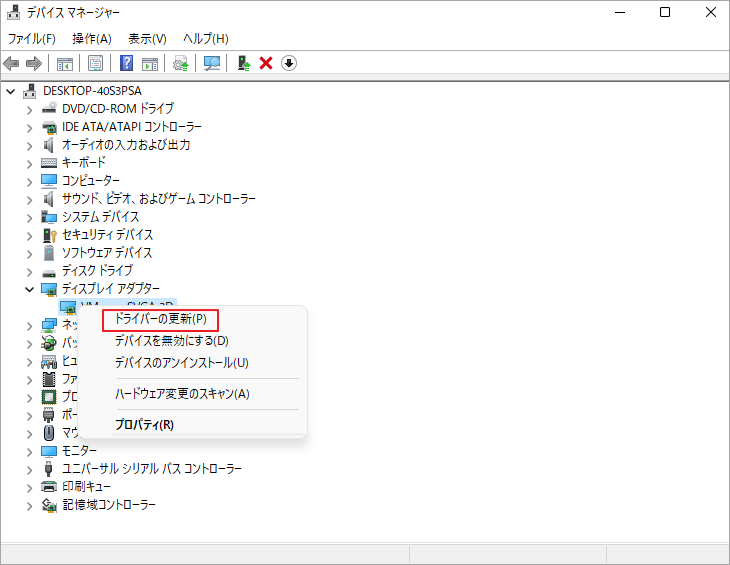730x565 pixels.
Task: Choose デバイスのアンインストール(U) in context menu
Action: pyautogui.click(x=182, y=363)
